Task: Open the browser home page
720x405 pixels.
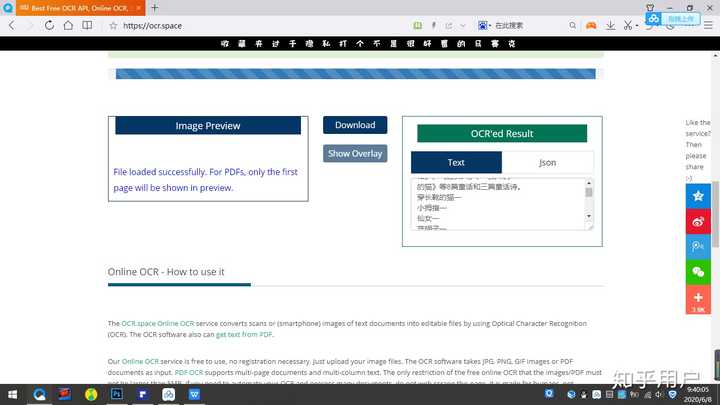Action: pos(68,25)
